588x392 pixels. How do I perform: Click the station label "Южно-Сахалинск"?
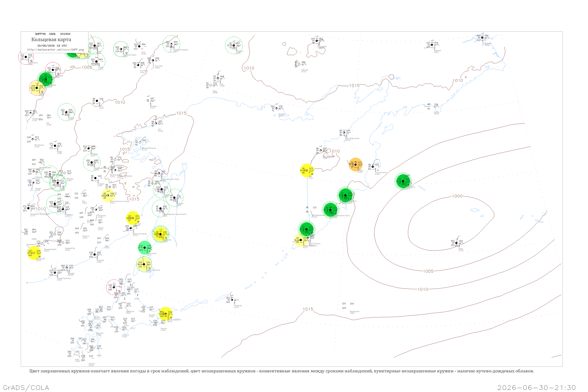click(x=153, y=270)
